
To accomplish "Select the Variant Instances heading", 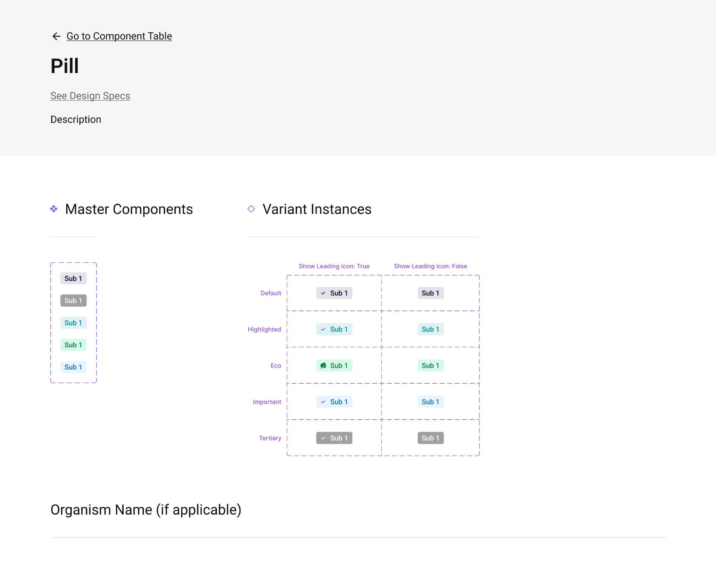I will pos(317,209).
